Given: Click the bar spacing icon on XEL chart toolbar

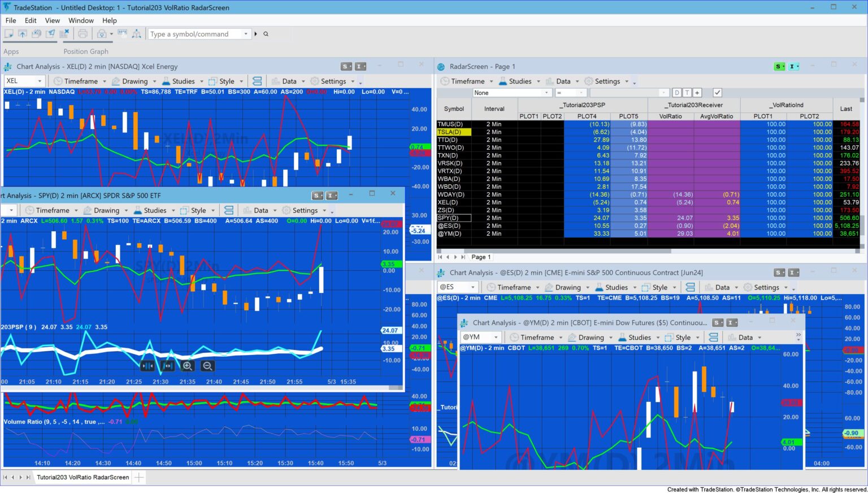Looking at the screenshot, I should click(x=257, y=81).
